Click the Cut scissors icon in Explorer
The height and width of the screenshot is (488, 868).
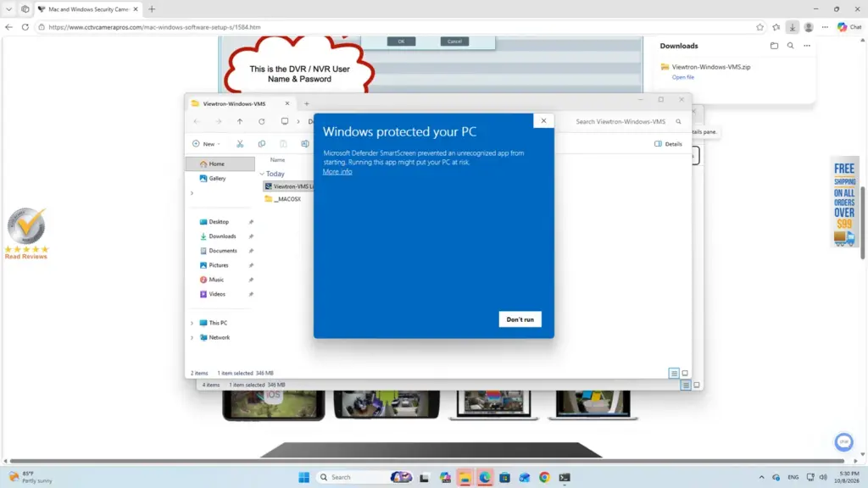(240, 144)
